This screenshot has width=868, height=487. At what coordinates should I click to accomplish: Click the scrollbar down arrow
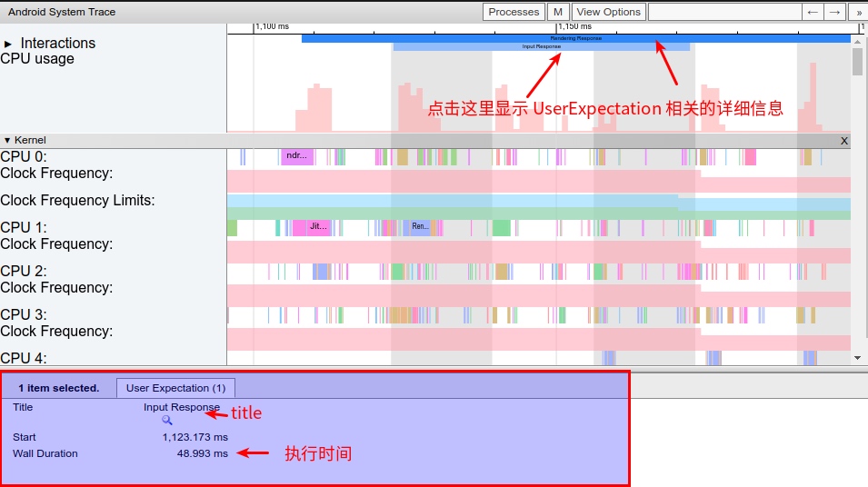(857, 359)
